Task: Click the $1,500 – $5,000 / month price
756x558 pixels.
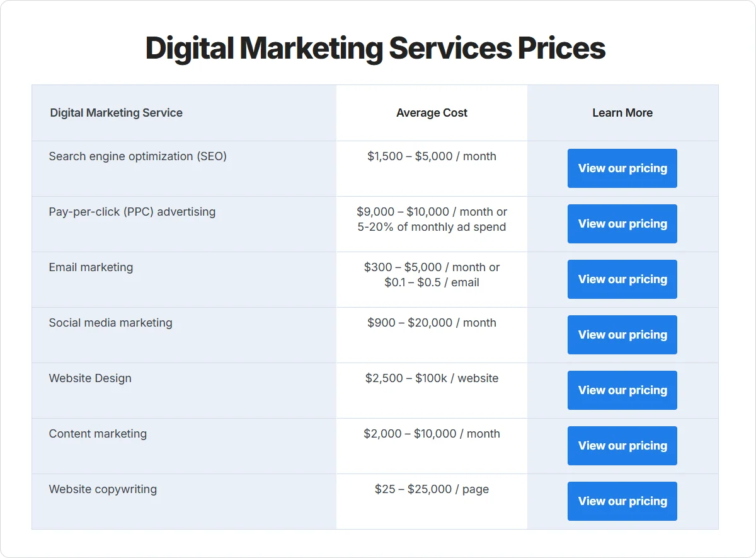Action: pos(432,156)
